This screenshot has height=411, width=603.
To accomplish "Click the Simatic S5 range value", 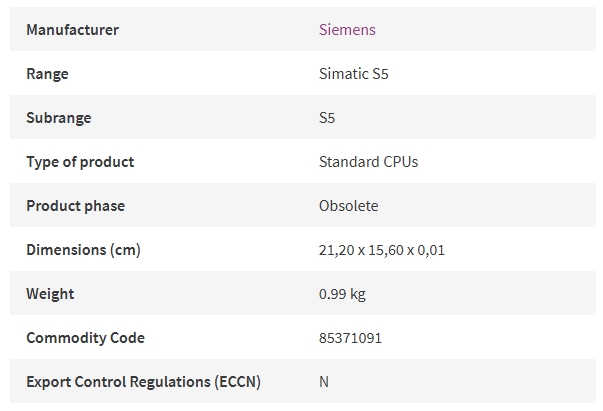I will [x=353, y=74].
